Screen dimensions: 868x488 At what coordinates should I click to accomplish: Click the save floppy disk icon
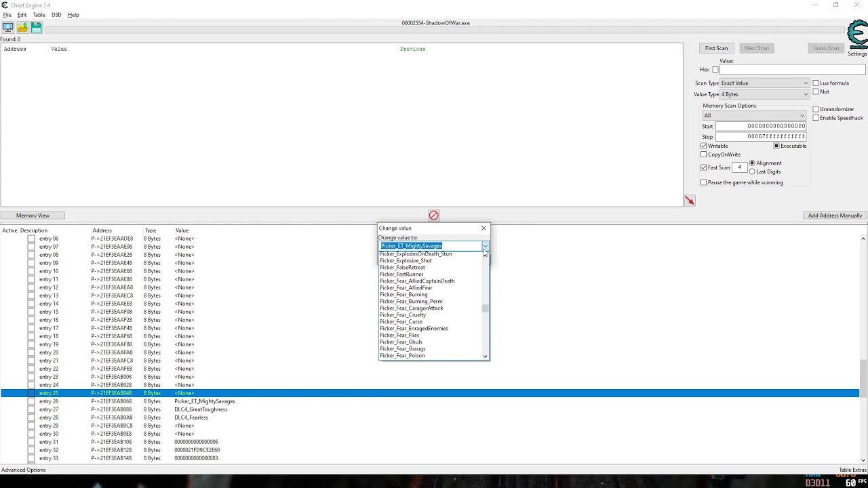pyautogui.click(x=37, y=27)
